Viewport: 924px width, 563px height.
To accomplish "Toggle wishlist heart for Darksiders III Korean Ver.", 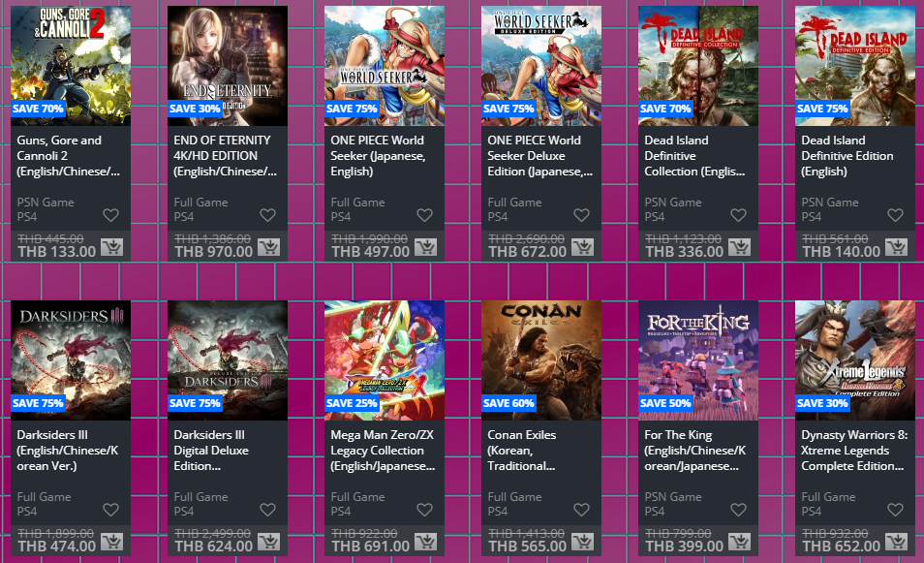I will (110, 510).
